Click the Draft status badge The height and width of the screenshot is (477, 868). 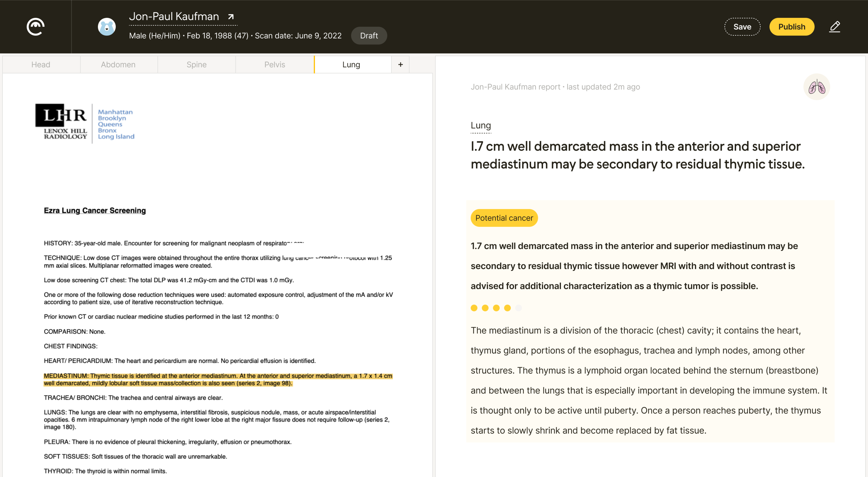coord(369,35)
